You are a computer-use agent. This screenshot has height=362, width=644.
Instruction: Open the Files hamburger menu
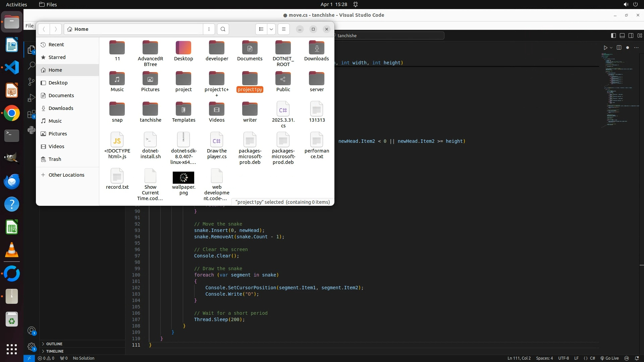(284, 29)
